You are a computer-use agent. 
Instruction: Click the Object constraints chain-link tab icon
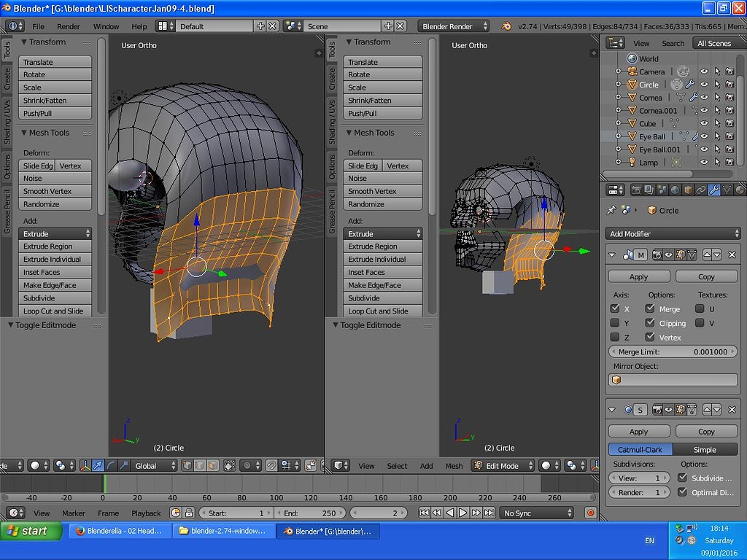pyautogui.click(x=701, y=190)
